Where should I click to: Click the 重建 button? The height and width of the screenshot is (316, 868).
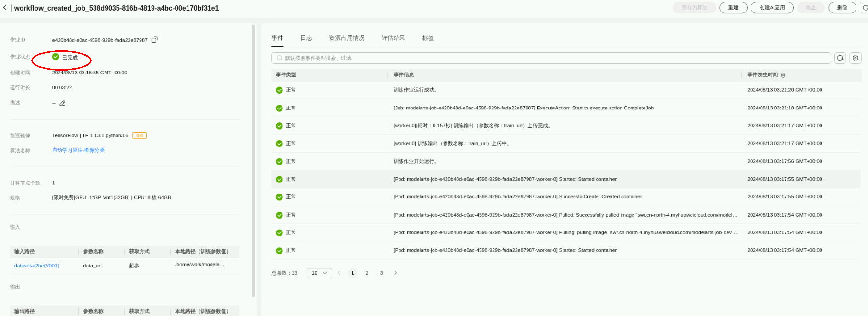point(733,8)
